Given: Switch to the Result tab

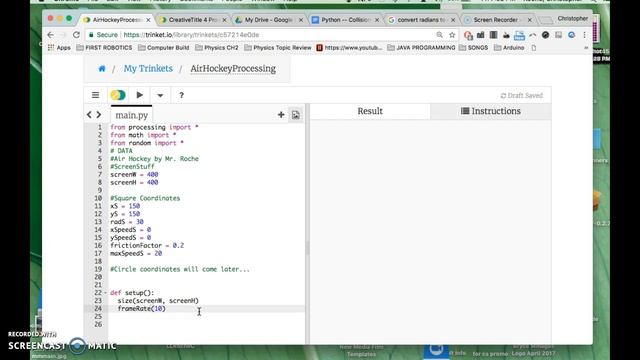Looking at the screenshot, I should pyautogui.click(x=370, y=111).
